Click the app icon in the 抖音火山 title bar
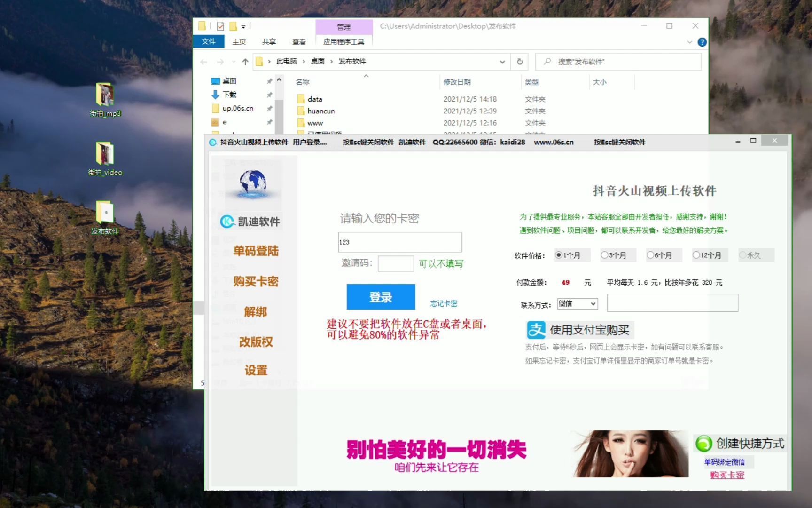 pyautogui.click(x=213, y=142)
